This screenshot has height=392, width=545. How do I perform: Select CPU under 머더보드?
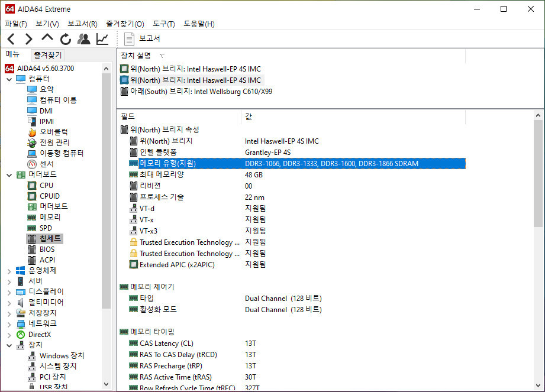tap(46, 186)
